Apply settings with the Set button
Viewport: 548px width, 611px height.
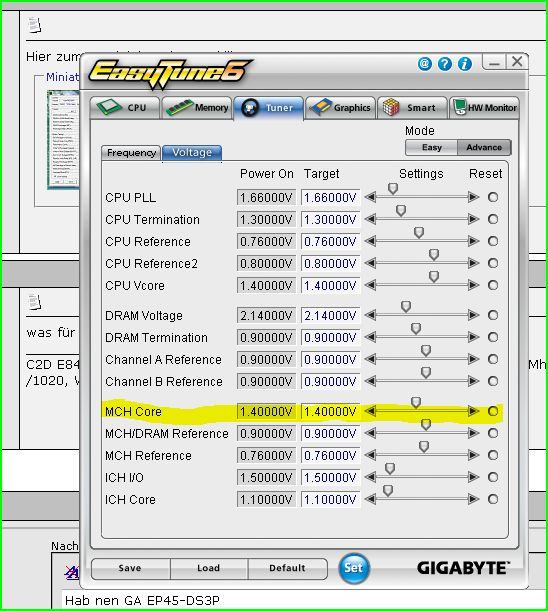354,568
